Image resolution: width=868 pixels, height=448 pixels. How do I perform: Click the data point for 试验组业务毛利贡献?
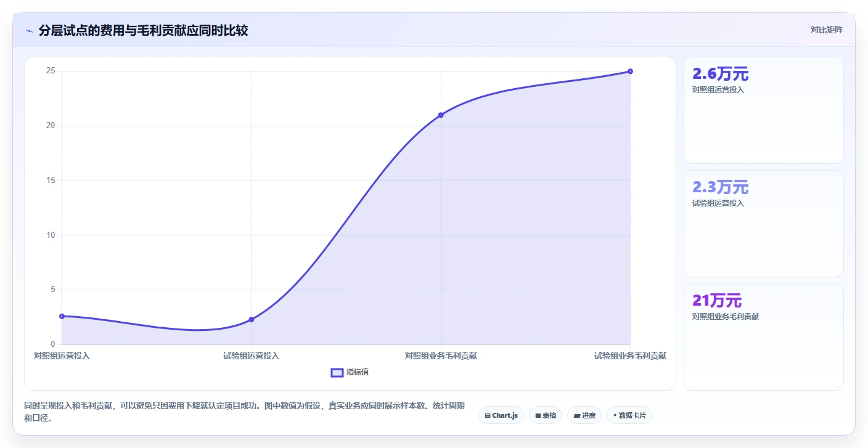pyautogui.click(x=630, y=71)
